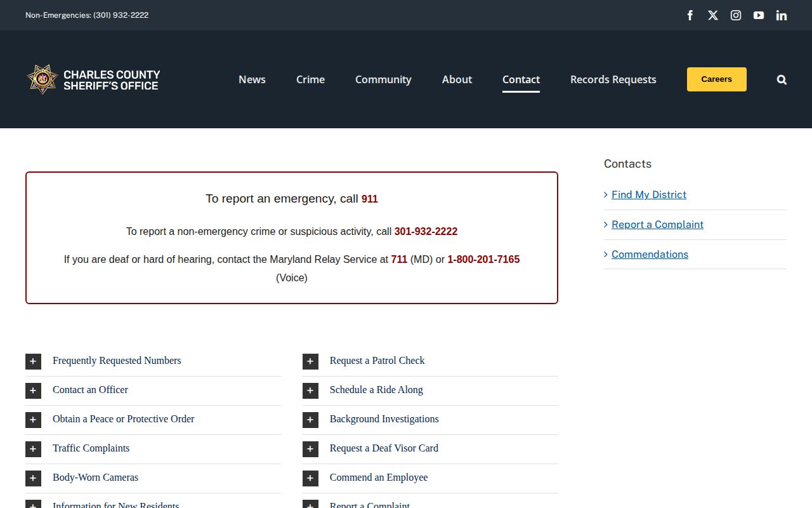Click the 1-800-201-7165 voice number
This screenshot has width=812, height=508.
coord(483,260)
